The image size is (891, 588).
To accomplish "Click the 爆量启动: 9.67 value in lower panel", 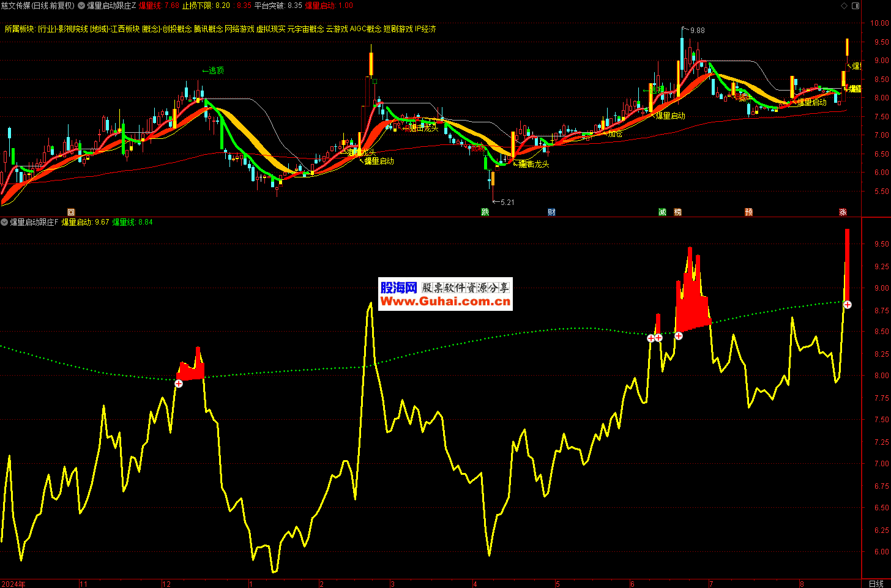I will coord(85,222).
